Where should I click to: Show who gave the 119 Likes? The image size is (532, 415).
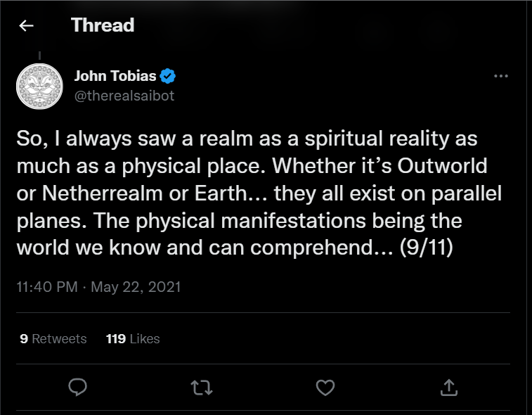(133, 338)
